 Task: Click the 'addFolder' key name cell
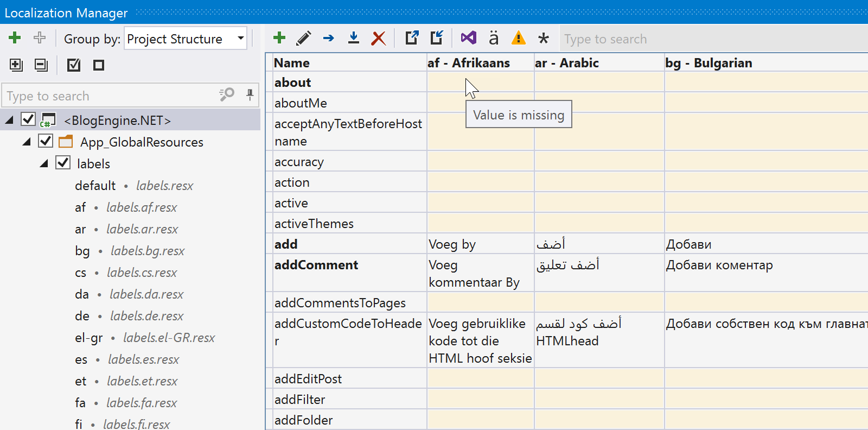click(349, 420)
